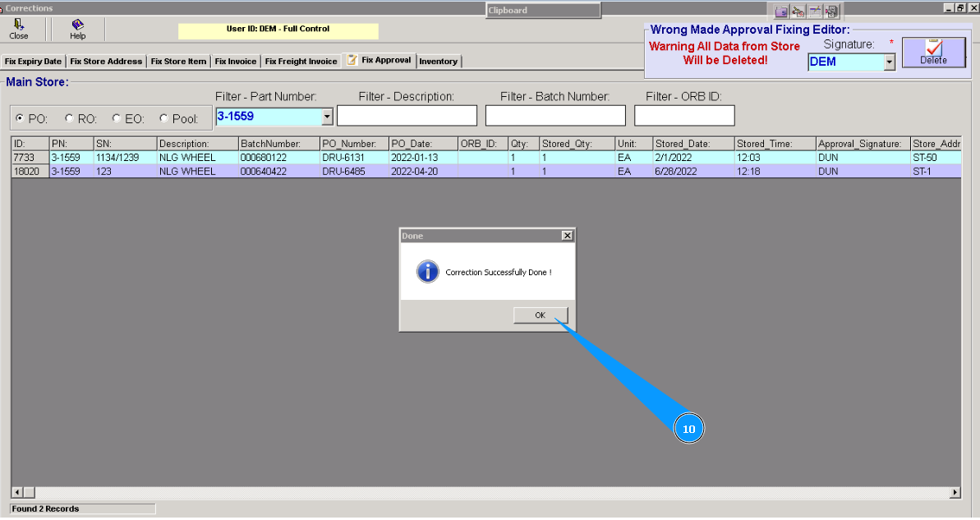Screen dimensions: 980x520
Task: Close the Done dialog with its X
Action: [567, 236]
